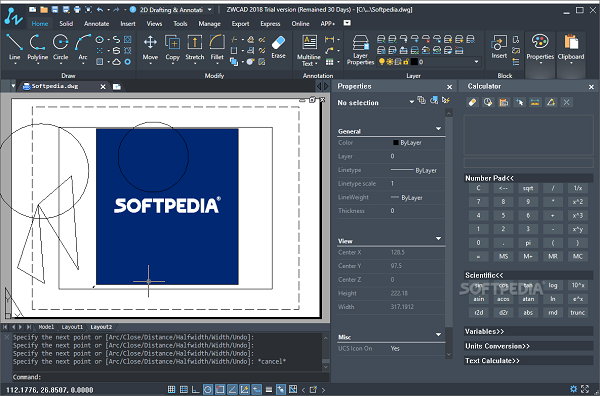Toggle object snap tracking in status bar
Screen dimensions: 600x396
pyautogui.click(x=232, y=389)
